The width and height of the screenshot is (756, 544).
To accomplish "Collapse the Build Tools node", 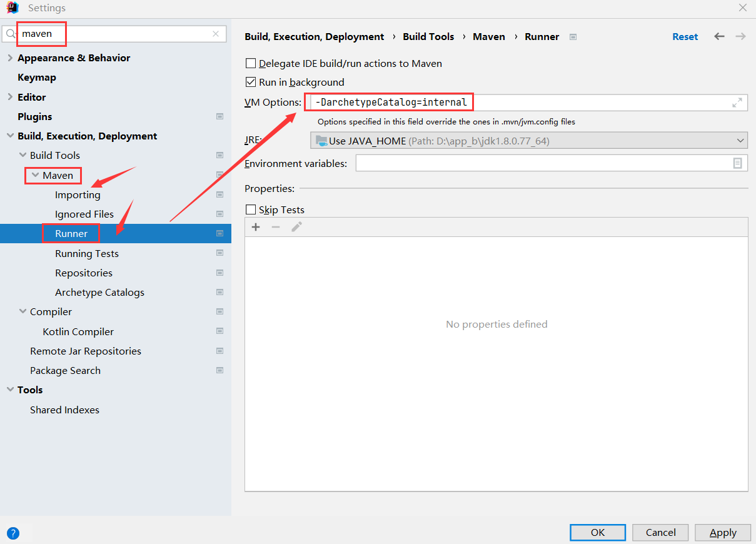I will point(23,155).
